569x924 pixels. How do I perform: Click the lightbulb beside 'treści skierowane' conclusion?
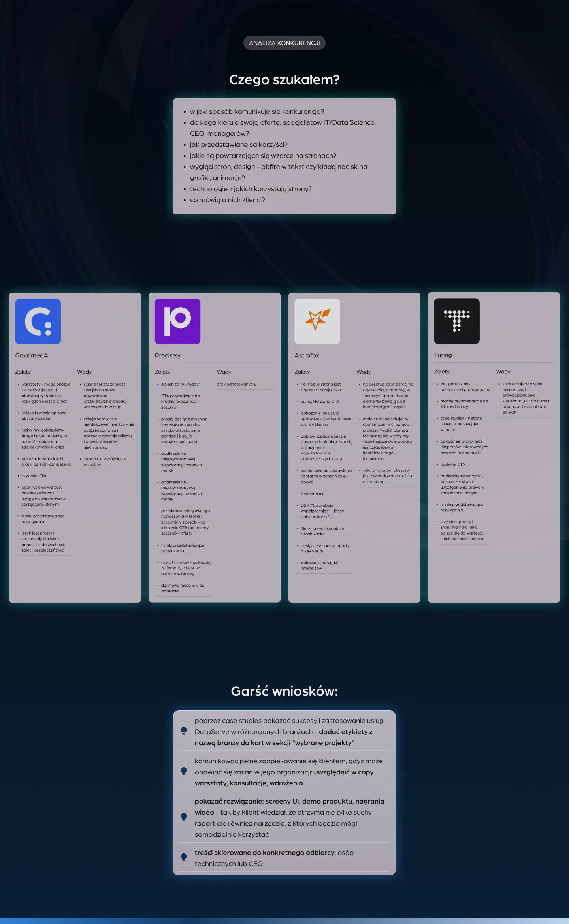(184, 857)
